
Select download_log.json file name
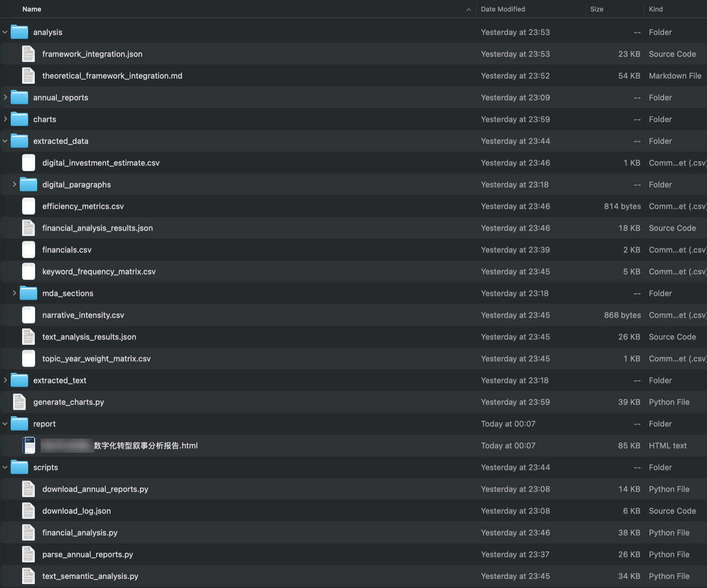[76, 511]
